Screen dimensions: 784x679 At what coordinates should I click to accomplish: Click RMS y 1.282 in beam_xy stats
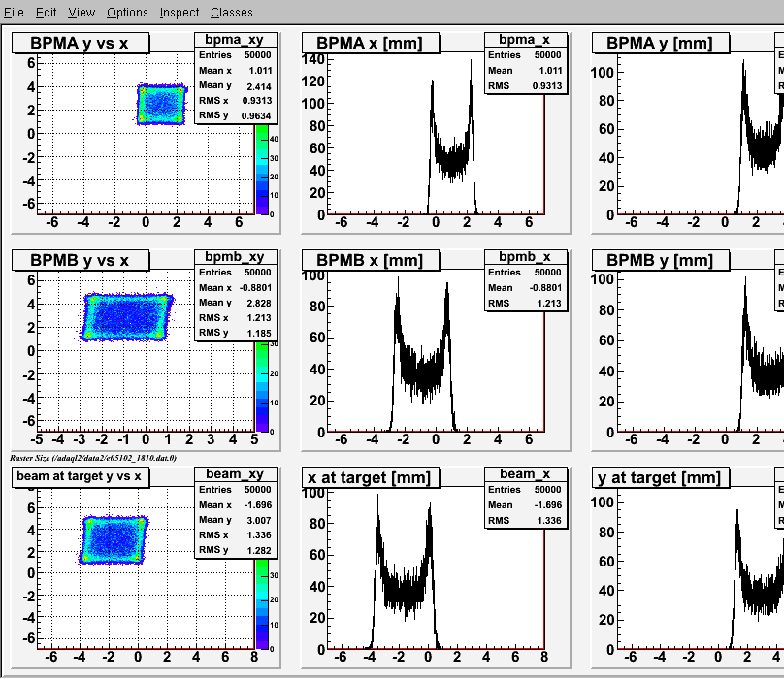235,550
